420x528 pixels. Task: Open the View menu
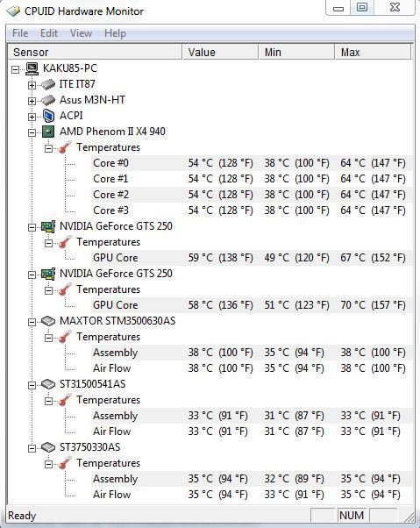[x=81, y=33]
